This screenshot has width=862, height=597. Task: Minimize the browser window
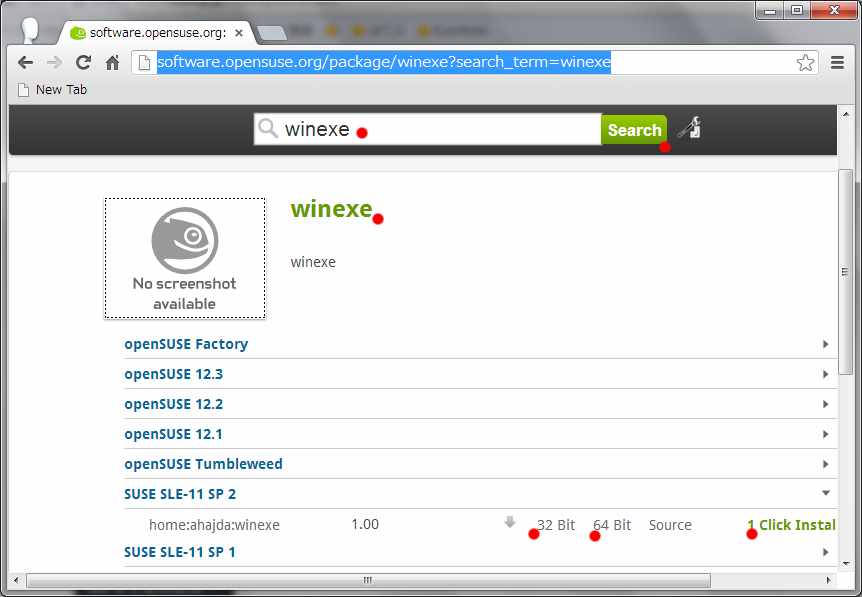(x=770, y=10)
